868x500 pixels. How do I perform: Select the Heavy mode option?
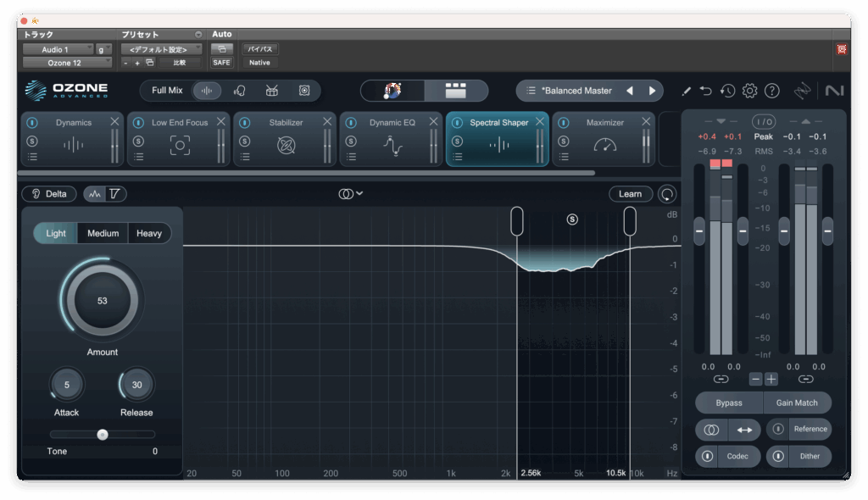(x=149, y=233)
